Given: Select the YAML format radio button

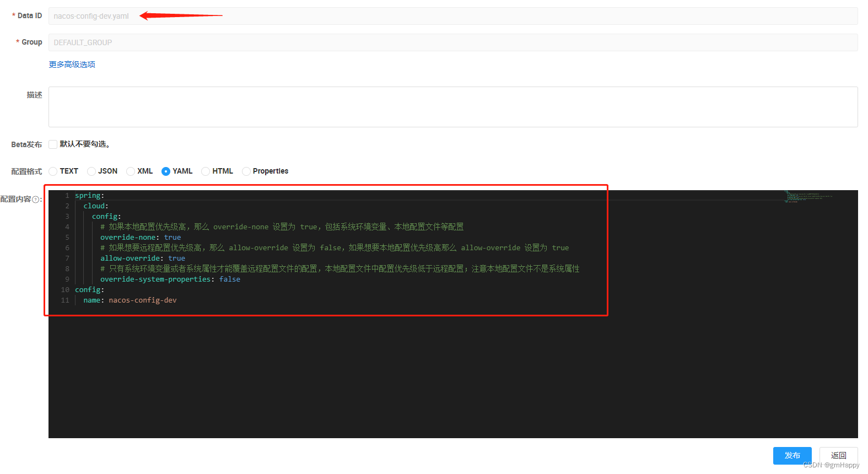Looking at the screenshot, I should click(166, 171).
